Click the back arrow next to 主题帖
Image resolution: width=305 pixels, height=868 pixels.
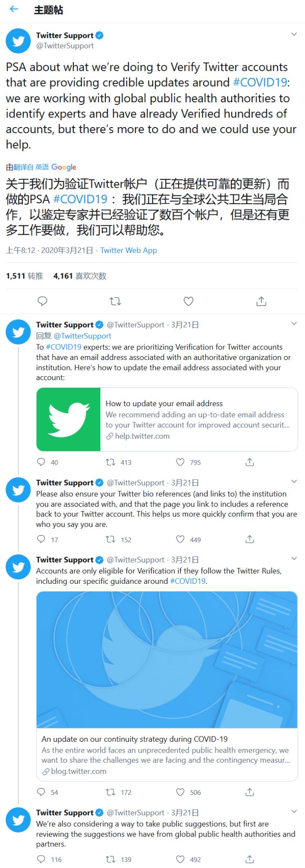[x=14, y=9]
